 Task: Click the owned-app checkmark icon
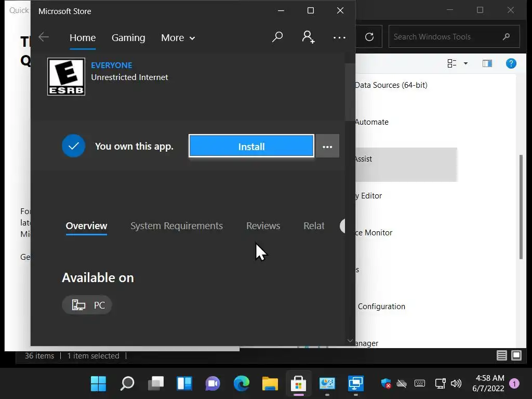pos(73,146)
